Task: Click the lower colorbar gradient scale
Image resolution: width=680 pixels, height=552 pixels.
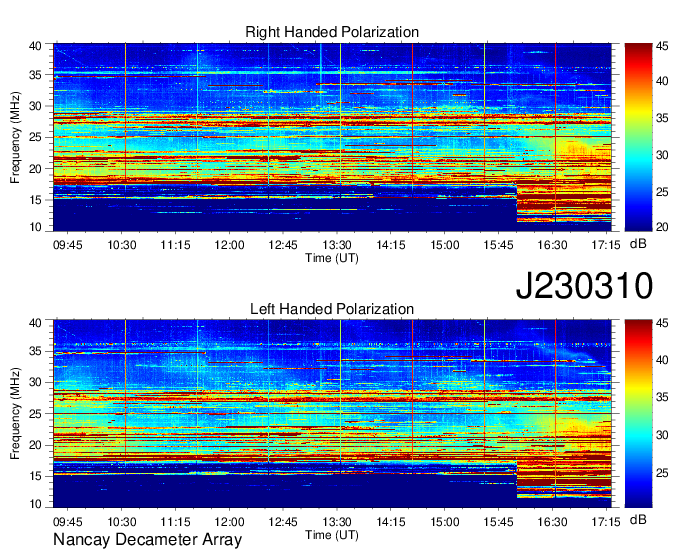Action: click(638, 414)
